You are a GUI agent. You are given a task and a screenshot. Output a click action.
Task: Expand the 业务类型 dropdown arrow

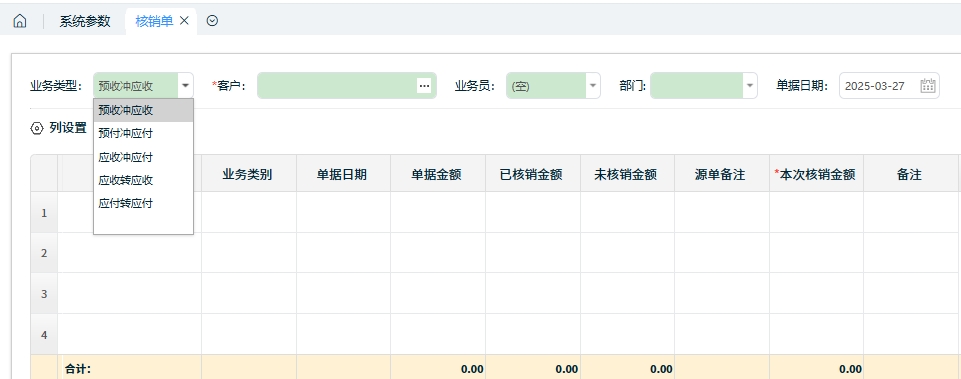pyautogui.click(x=186, y=86)
